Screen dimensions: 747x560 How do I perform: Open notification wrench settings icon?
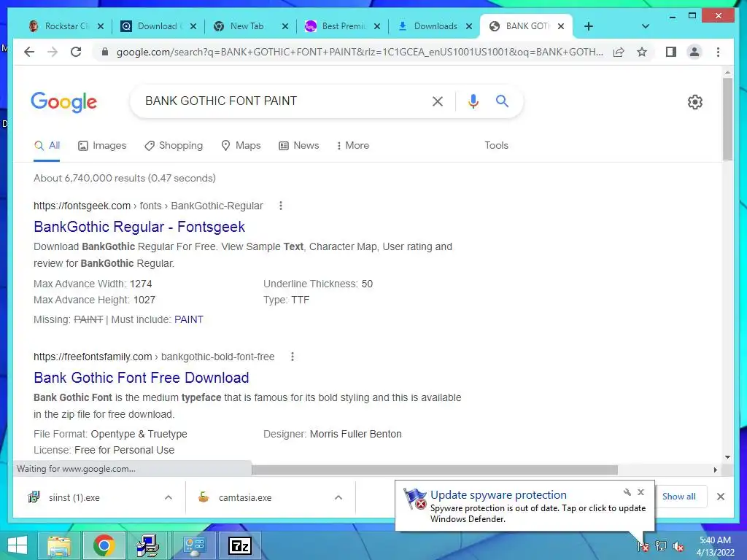pyautogui.click(x=627, y=492)
